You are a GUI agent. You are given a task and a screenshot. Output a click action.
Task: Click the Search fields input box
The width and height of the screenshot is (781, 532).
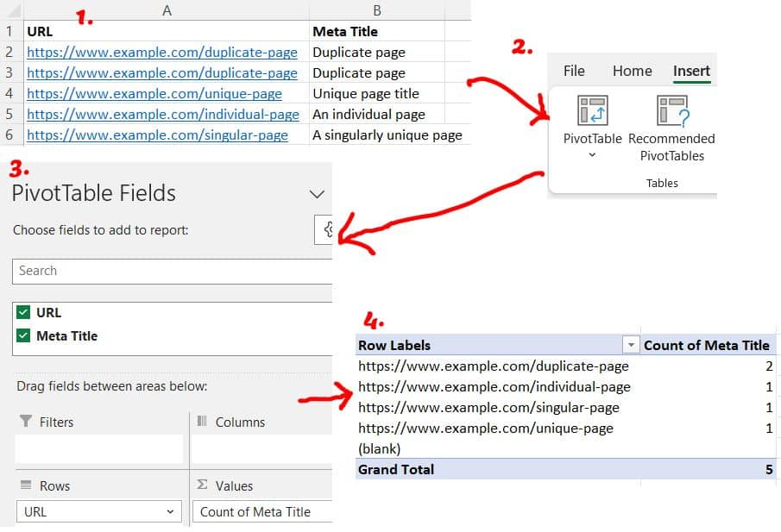click(x=171, y=271)
